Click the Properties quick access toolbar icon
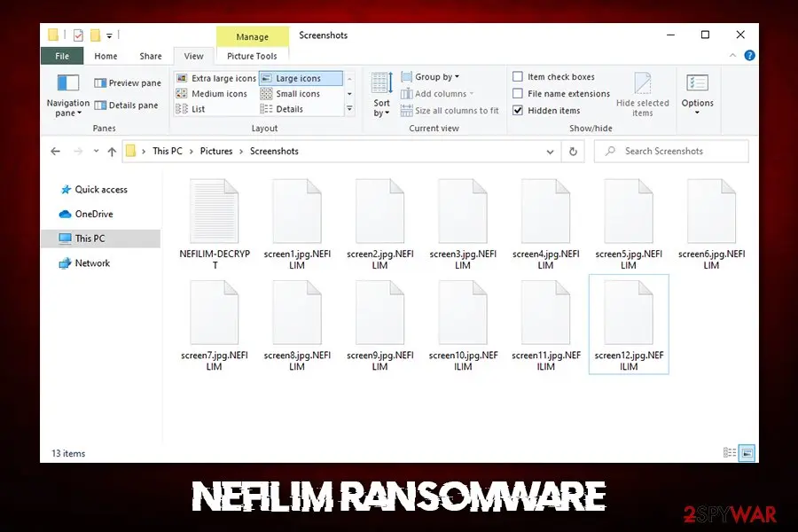Screen dimensions: 798x532 coord(78,35)
